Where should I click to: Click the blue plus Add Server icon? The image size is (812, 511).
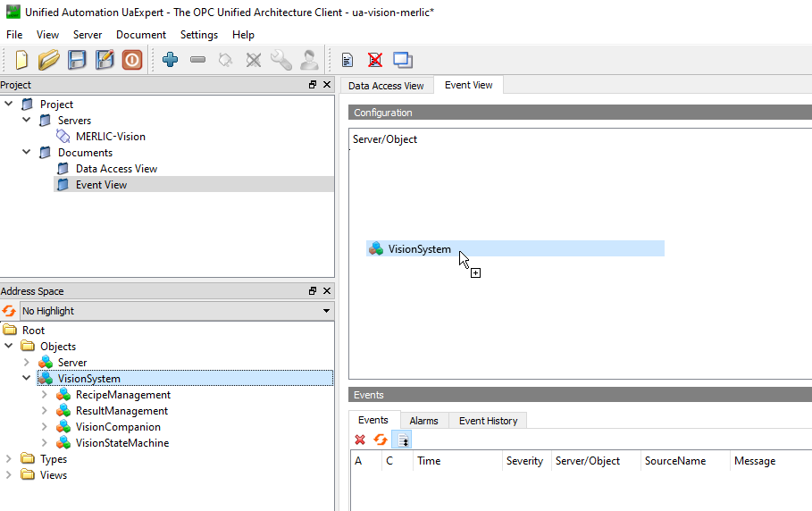tap(170, 60)
